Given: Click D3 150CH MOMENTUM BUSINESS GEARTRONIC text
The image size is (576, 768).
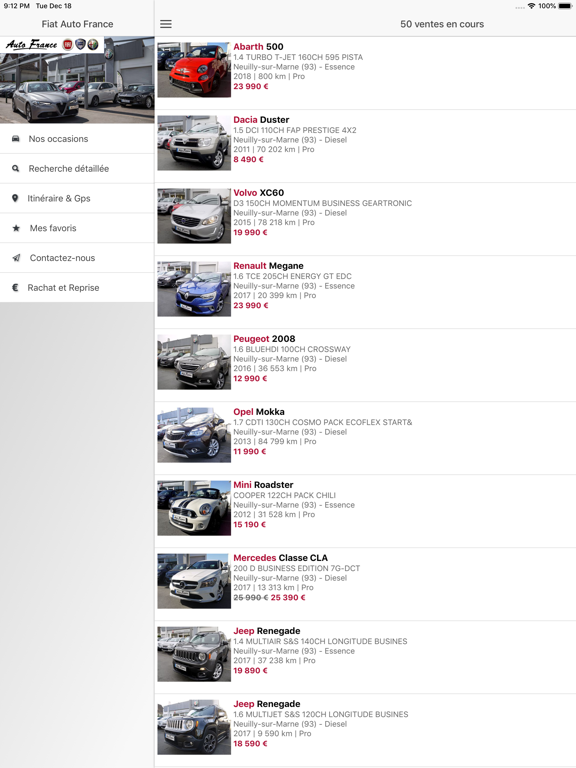Looking at the screenshot, I should point(322,203).
